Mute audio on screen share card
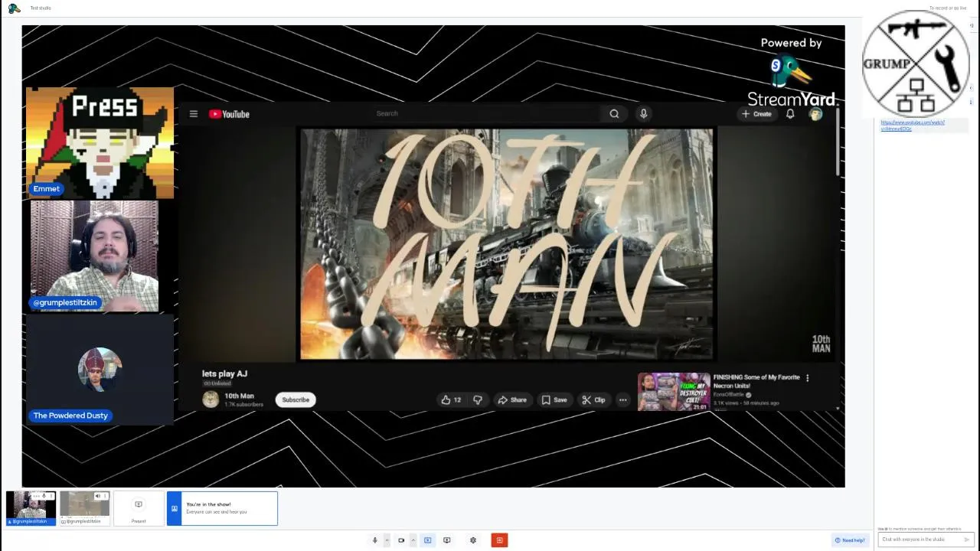The width and height of the screenshot is (980, 551). (97, 496)
